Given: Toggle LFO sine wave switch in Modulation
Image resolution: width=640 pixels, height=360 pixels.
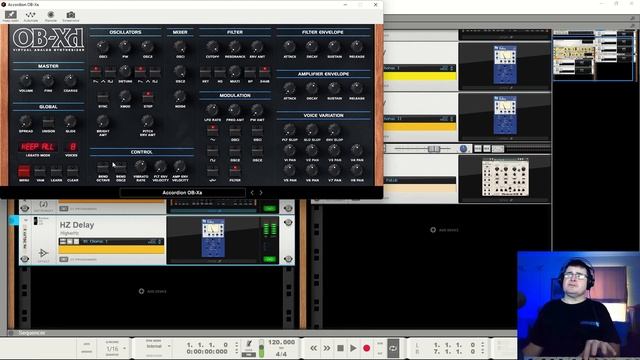Looking at the screenshot, I should tap(212, 131).
